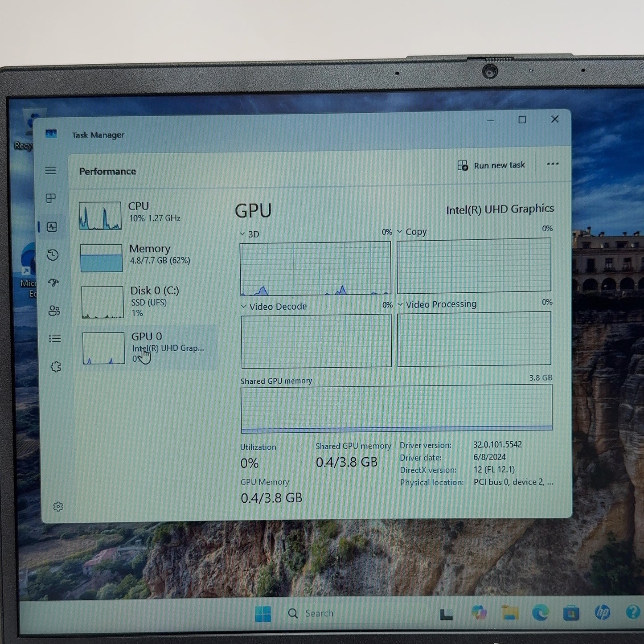Maximize the Task Manager window
Image resolution: width=644 pixels, height=644 pixels.
[x=522, y=119]
